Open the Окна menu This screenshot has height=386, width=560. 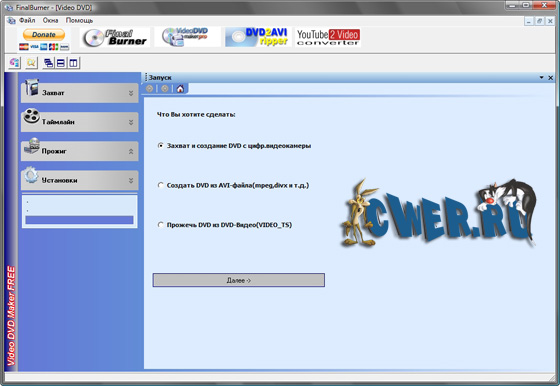click(50, 20)
